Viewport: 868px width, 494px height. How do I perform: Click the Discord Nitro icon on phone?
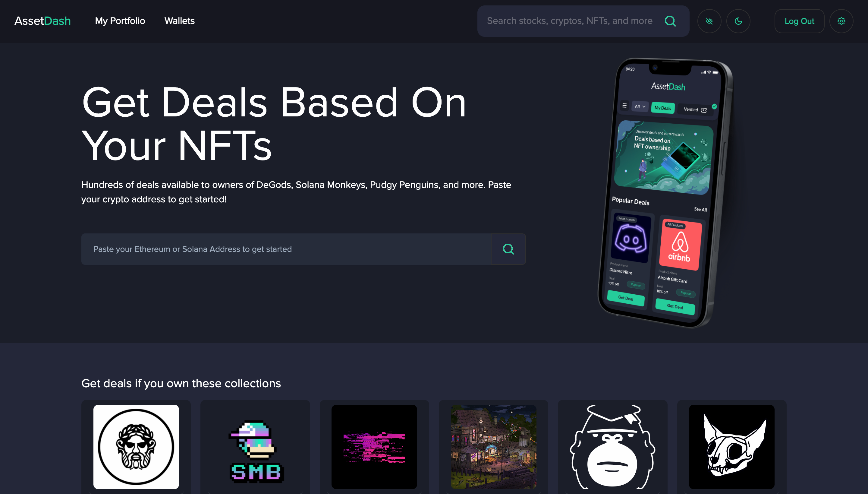[631, 239]
